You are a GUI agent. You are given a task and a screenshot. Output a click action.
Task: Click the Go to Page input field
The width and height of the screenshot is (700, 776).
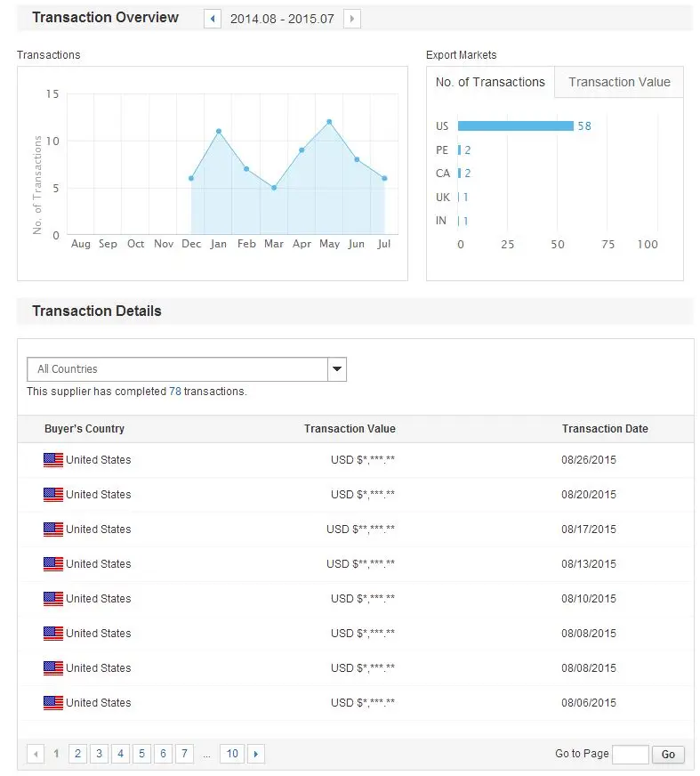631,754
